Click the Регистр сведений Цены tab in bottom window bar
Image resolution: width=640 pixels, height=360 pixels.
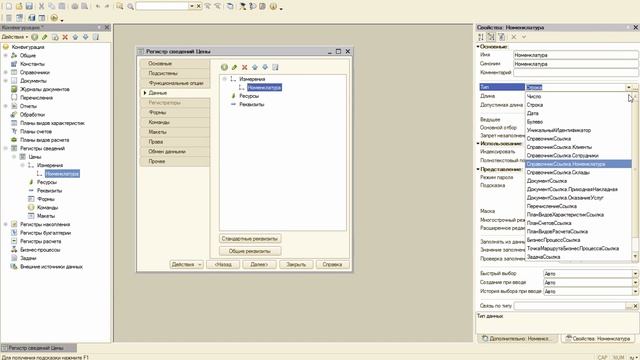point(38,348)
